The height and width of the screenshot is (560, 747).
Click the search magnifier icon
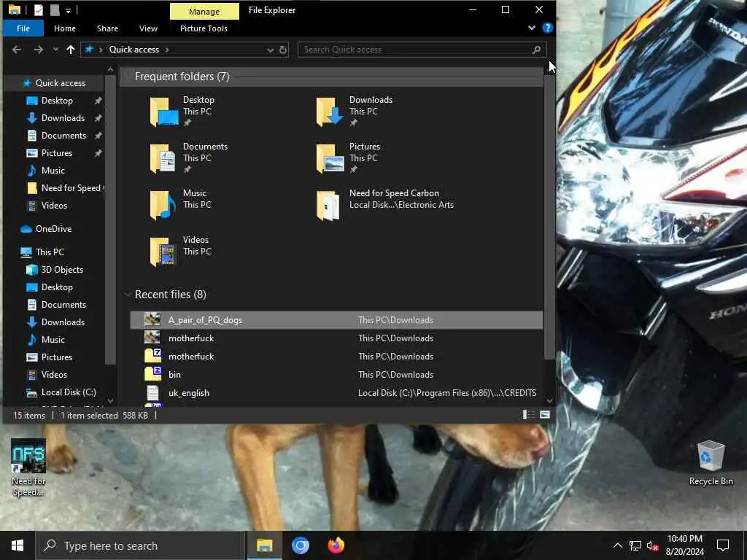click(x=536, y=50)
